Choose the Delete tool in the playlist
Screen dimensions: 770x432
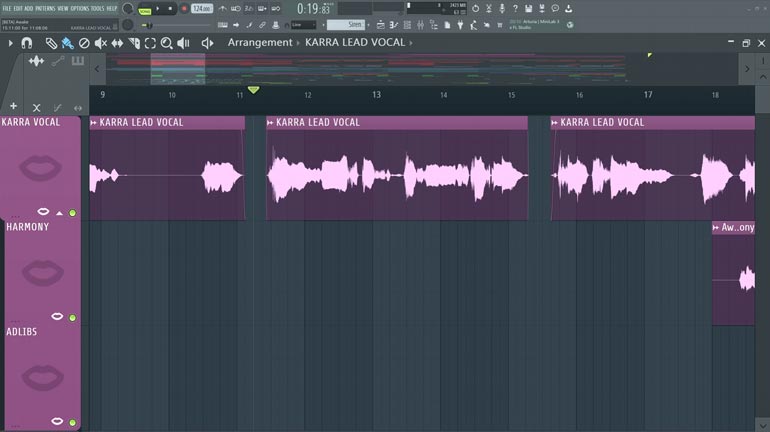84,43
